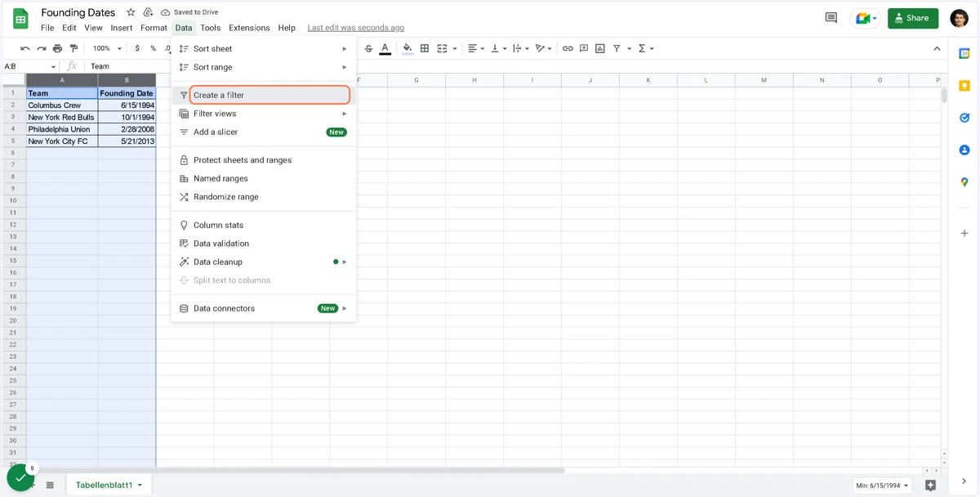Open the fill color bucket

point(408,49)
